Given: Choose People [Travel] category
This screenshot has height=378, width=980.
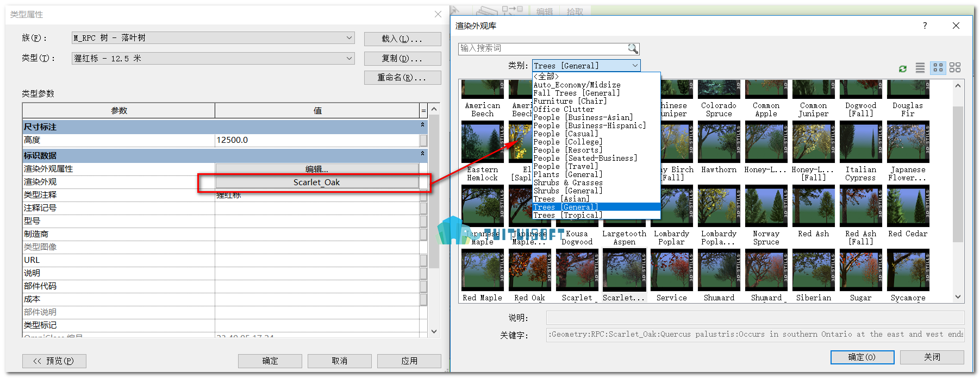Looking at the screenshot, I should pyautogui.click(x=596, y=166).
